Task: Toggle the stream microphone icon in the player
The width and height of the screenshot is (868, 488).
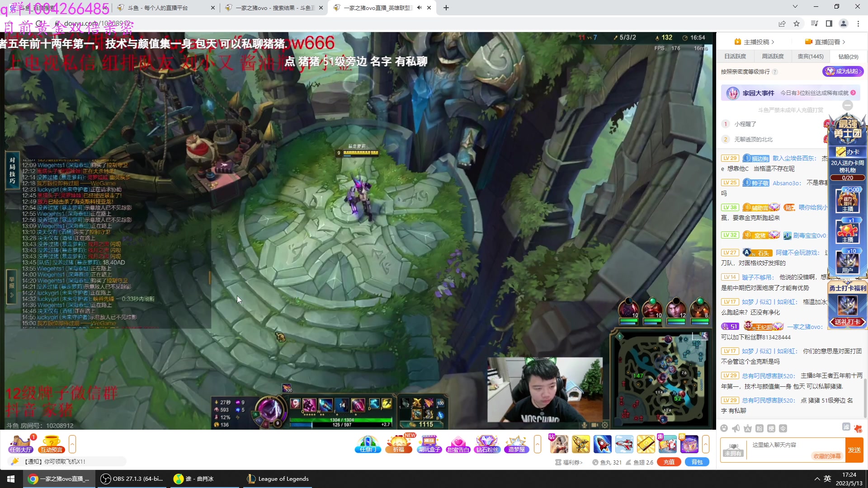Action: (x=585, y=425)
